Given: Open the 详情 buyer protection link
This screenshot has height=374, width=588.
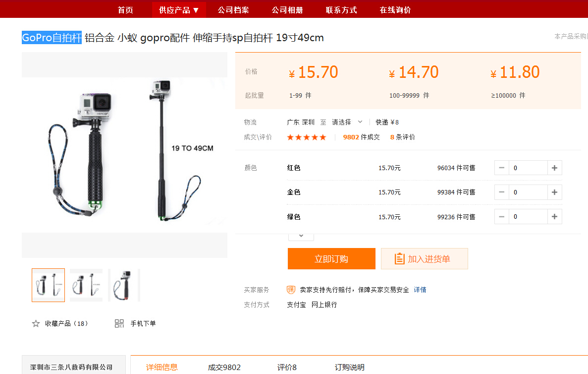Looking at the screenshot, I should pyautogui.click(x=420, y=290).
